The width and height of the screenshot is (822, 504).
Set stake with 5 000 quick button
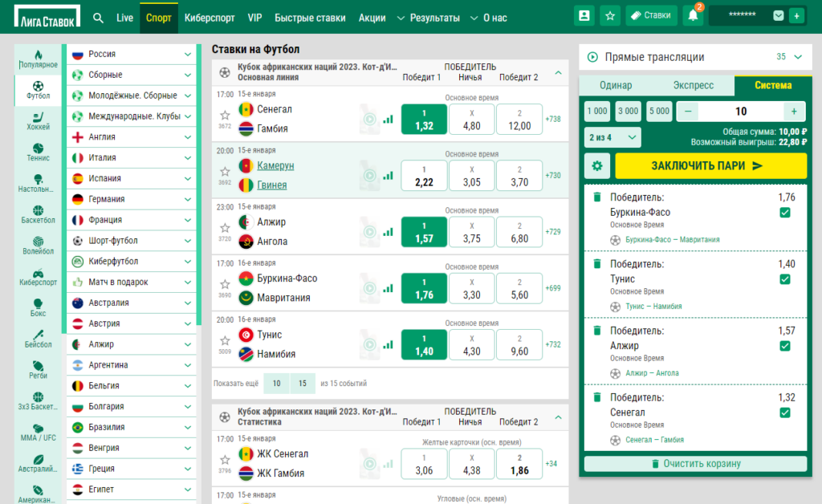pos(659,111)
